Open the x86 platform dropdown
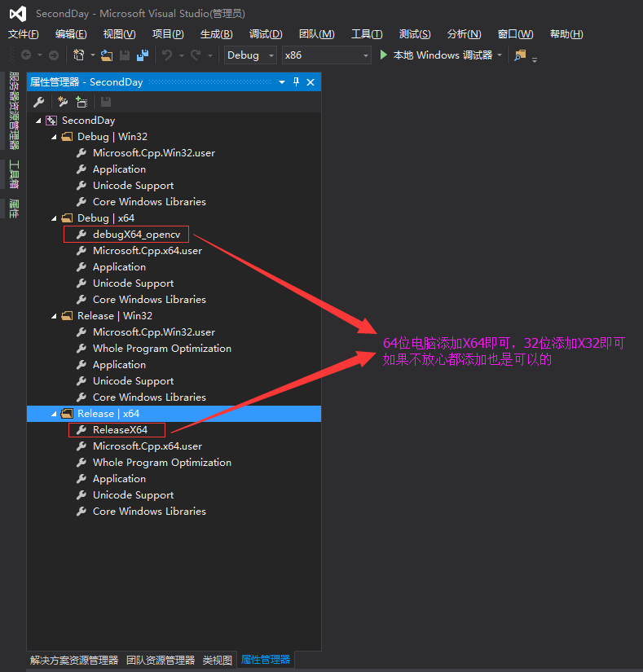The width and height of the screenshot is (643, 672). [326, 55]
